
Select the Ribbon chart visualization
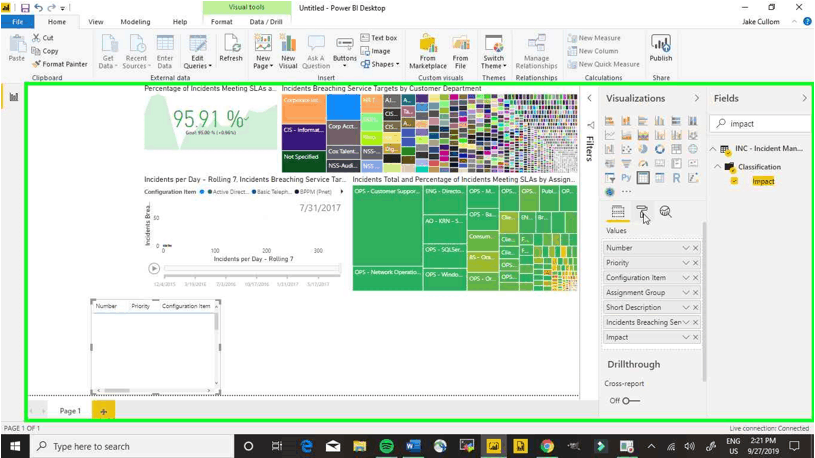click(x=693, y=135)
